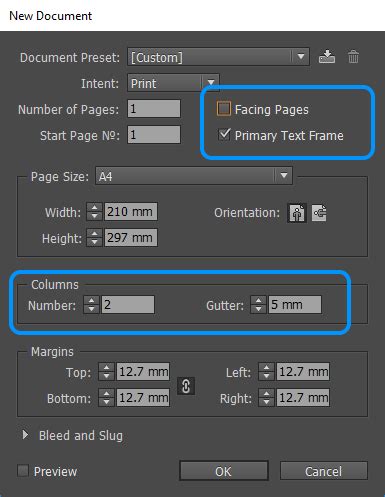385x497 pixels.
Task: Open the Intent dropdown showing Print
Action: pyautogui.click(x=173, y=83)
